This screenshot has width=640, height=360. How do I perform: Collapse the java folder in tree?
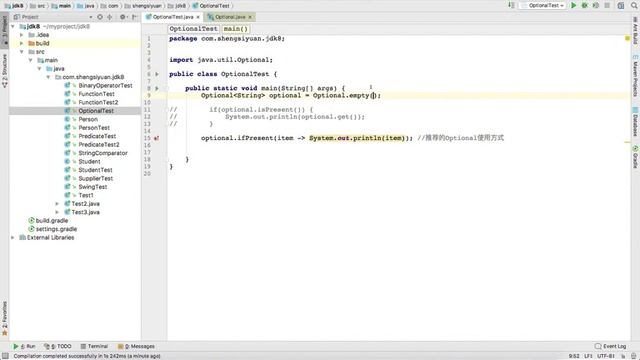tap(40, 69)
